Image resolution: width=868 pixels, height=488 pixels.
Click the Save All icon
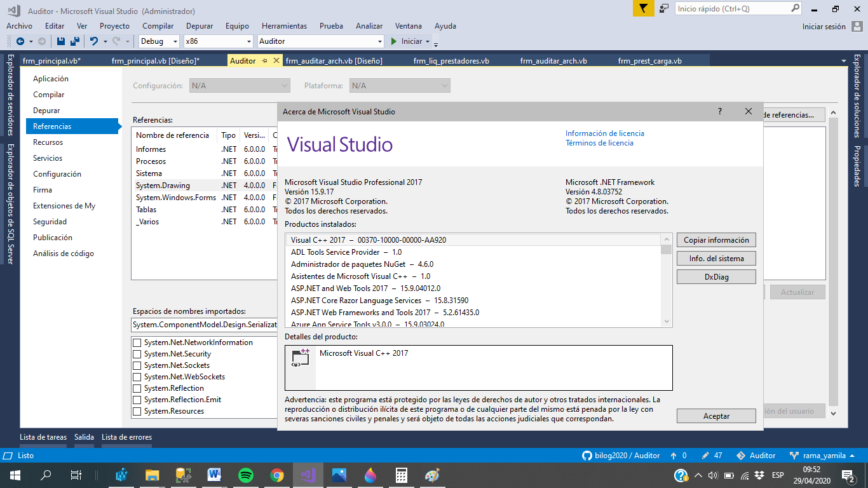click(75, 41)
